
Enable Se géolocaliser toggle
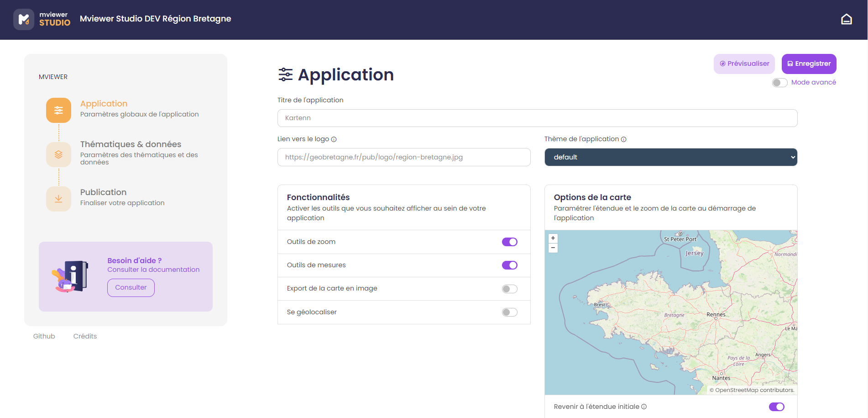510,312
